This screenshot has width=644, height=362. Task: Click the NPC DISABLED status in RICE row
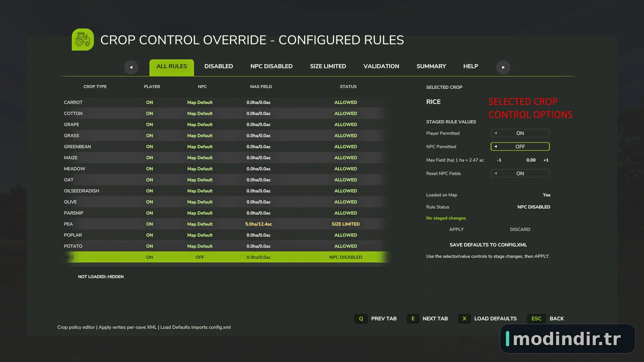coord(345,257)
